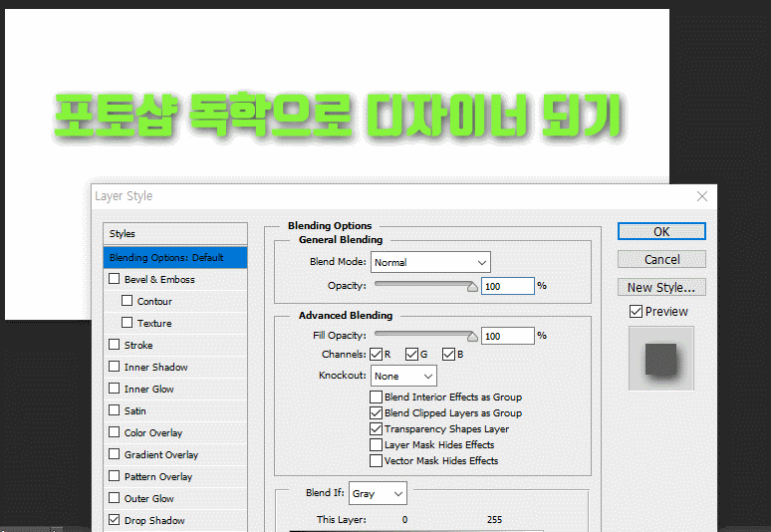The width and height of the screenshot is (771, 532).
Task: Enable the Outer Glow checkbox
Action: coord(115,498)
